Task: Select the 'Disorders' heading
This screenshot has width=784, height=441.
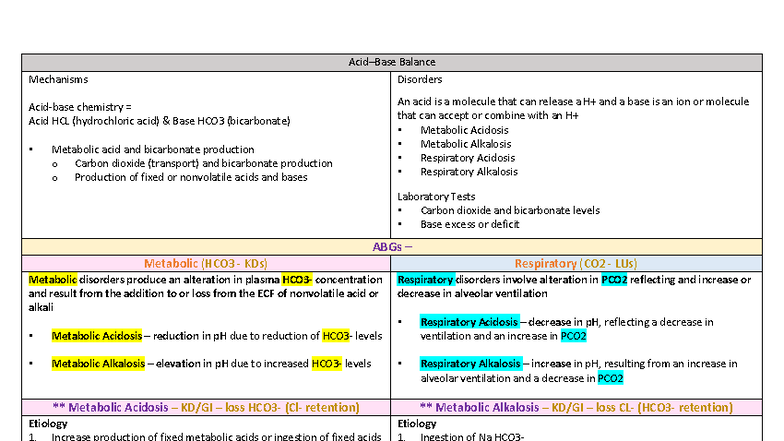Action: pyautogui.click(x=420, y=79)
